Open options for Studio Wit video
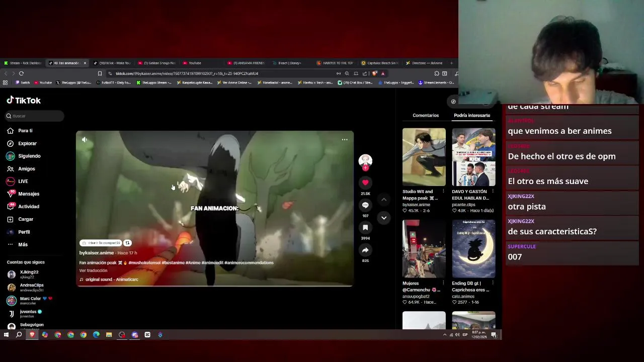The width and height of the screenshot is (644, 362). 443,192
